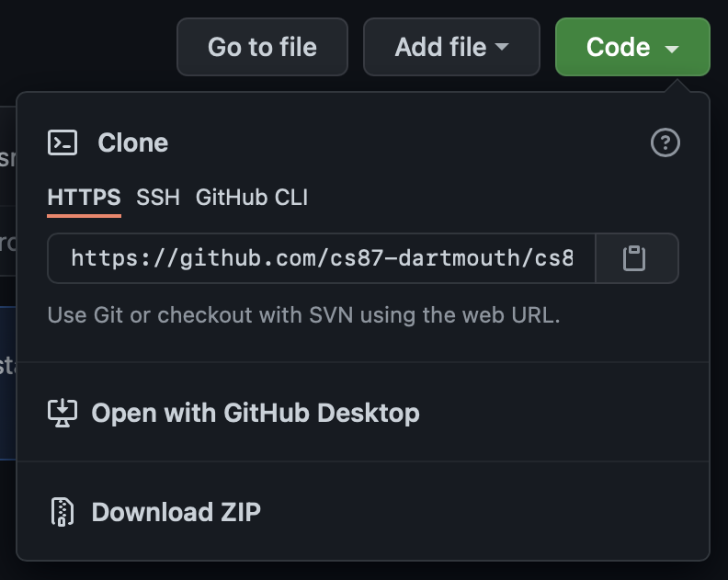Open the Add file dropdown
The width and height of the screenshot is (728, 580).
(x=450, y=47)
